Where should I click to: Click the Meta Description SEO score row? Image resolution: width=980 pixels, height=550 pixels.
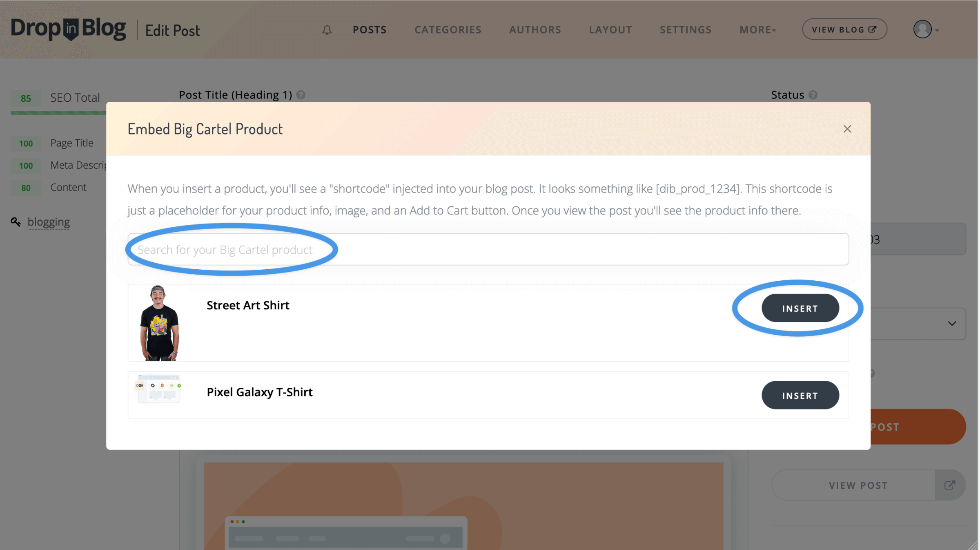pos(58,165)
